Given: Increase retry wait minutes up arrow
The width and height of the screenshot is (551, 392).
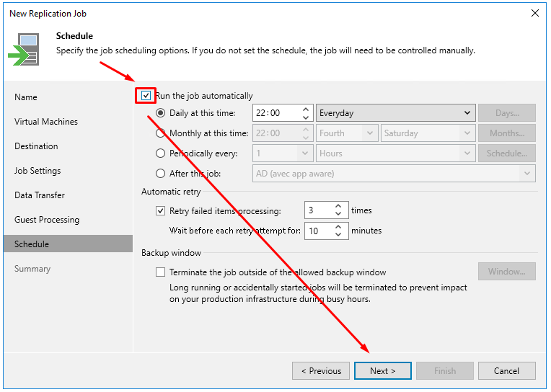Looking at the screenshot, I should coord(338,227).
